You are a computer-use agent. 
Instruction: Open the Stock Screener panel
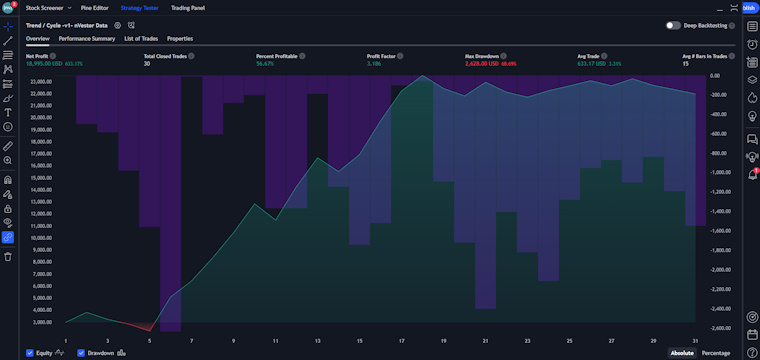coord(45,8)
